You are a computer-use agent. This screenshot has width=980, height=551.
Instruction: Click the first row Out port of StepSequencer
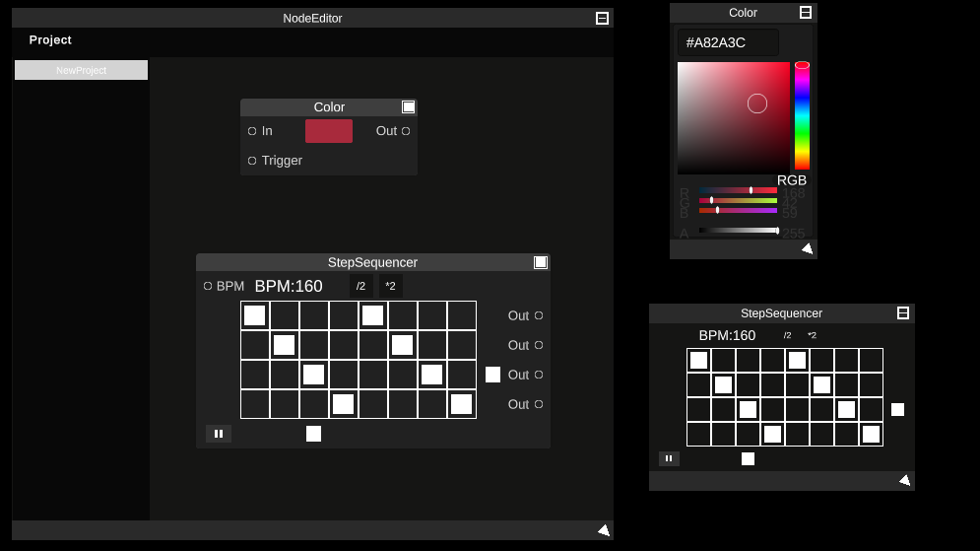point(539,315)
